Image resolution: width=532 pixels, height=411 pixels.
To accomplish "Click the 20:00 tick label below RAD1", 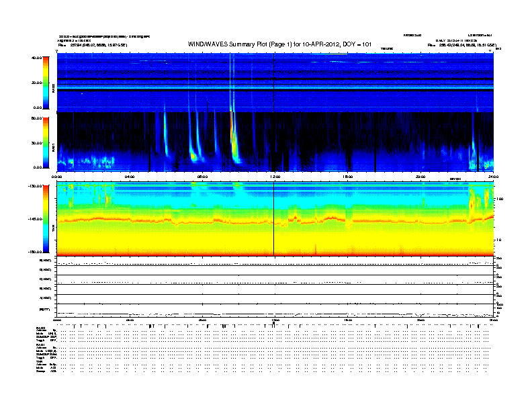I will click(420, 177).
